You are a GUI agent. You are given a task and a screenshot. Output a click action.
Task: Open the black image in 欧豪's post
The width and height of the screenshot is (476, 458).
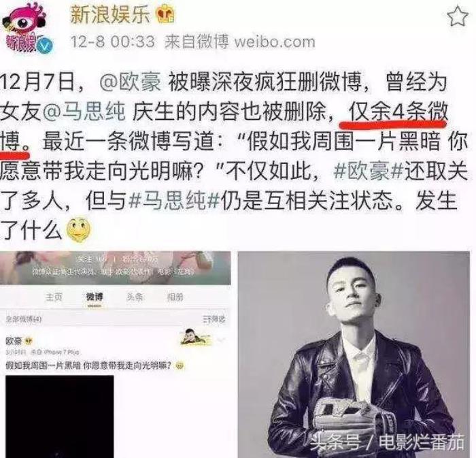60,416
